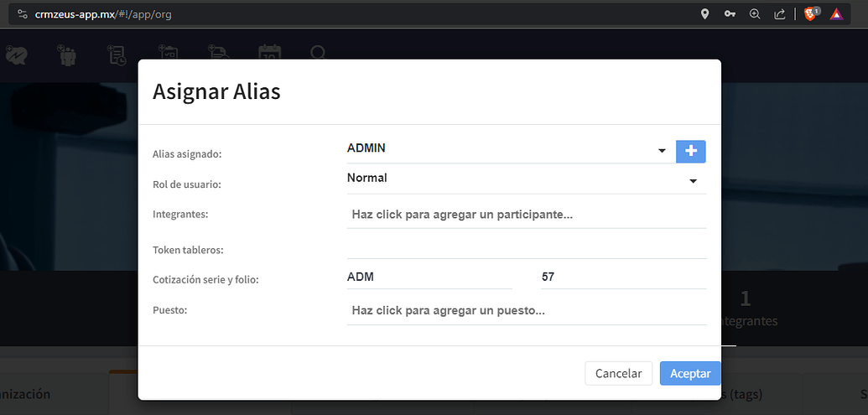This screenshot has width=868, height=415.
Task: Click the location pin icon in address bar
Action: click(705, 14)
